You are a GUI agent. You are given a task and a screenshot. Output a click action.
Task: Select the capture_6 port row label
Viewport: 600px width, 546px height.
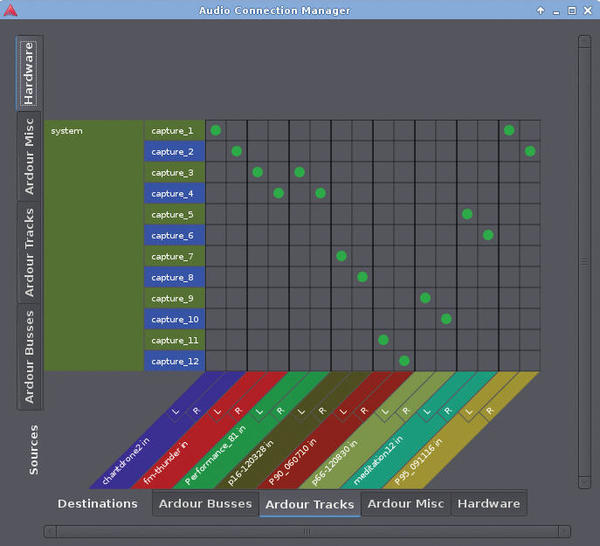(174, 235)
